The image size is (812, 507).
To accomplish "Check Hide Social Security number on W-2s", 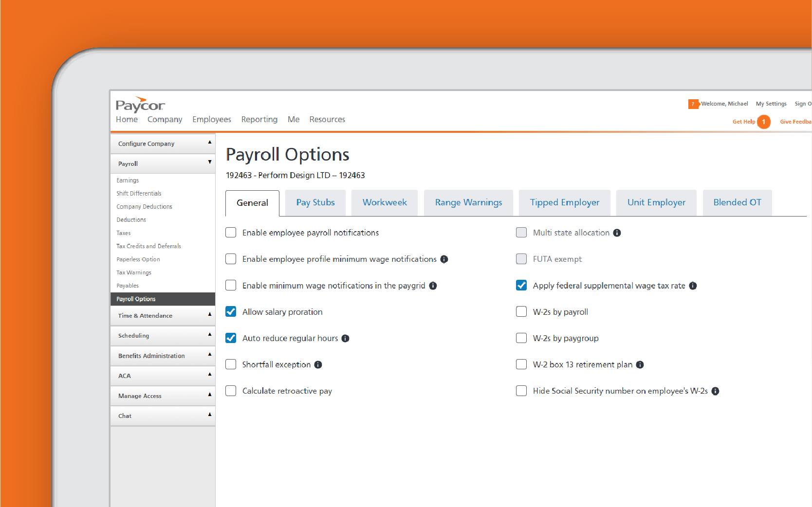I will pyautogui.click(x=521, y=390).
